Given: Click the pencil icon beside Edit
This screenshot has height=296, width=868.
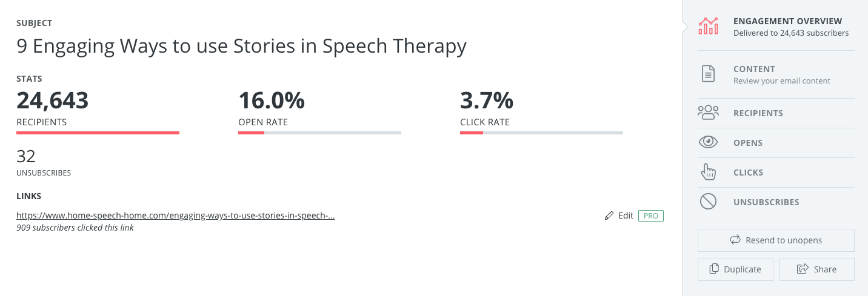Looking at the screenshot, I should tap(609, 215).
